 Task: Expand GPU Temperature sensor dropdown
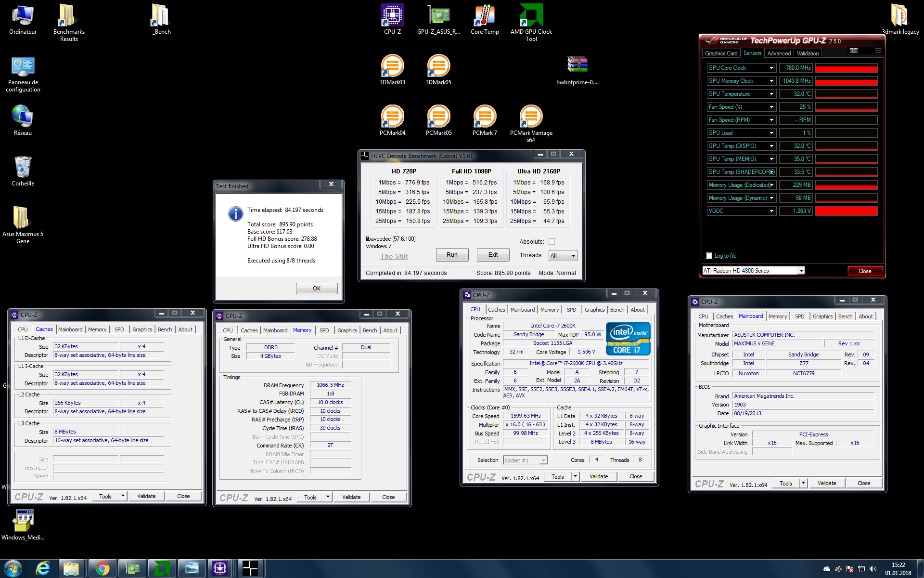point(771,94)
